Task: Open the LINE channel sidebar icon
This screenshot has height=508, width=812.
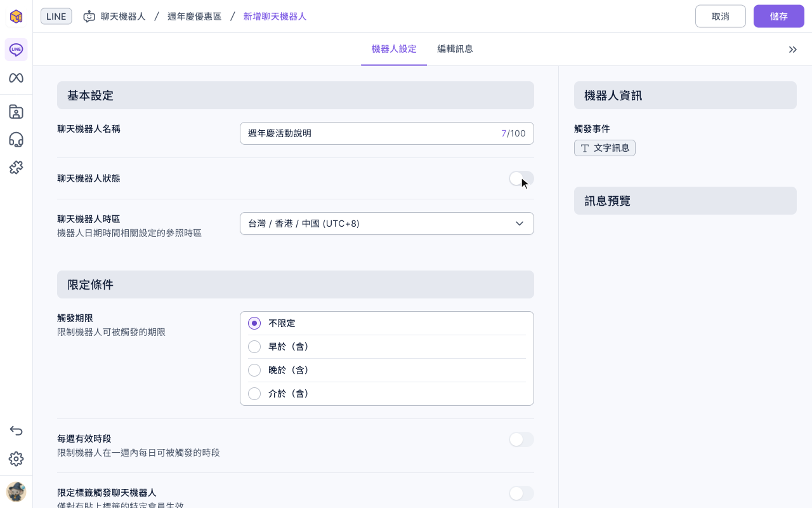Action: [16, 50]
